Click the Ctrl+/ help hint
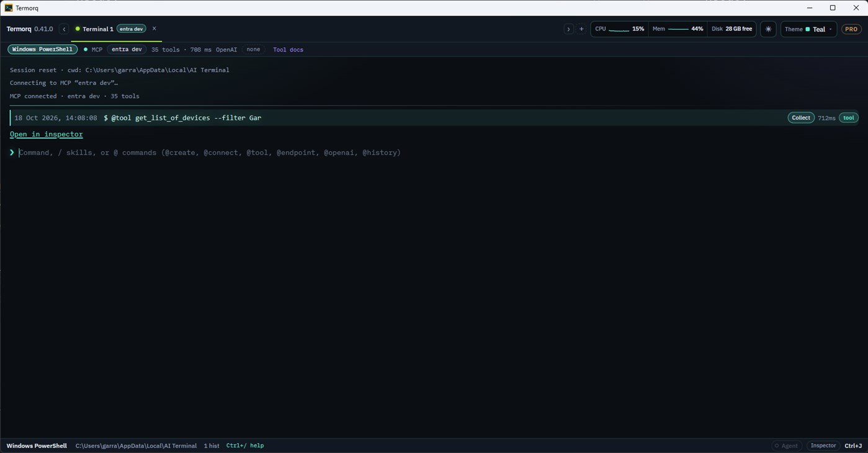868x453 pixels. tap(245, 446)
